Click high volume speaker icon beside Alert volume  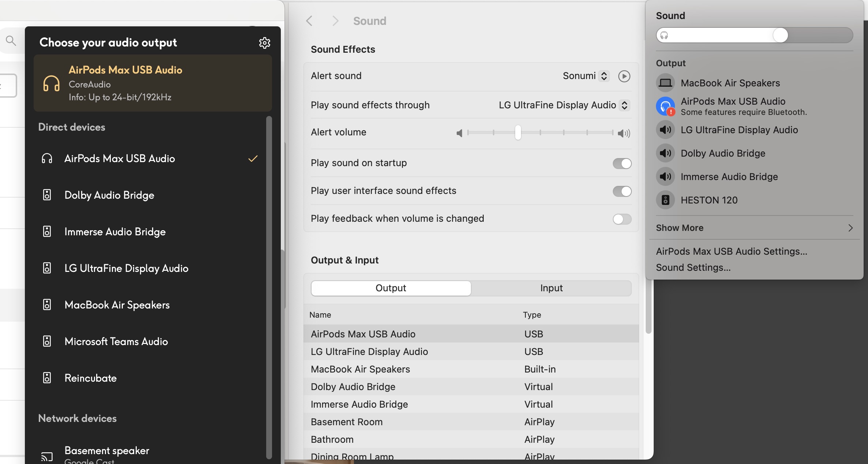pyautogui.click(x=624, y=133)
